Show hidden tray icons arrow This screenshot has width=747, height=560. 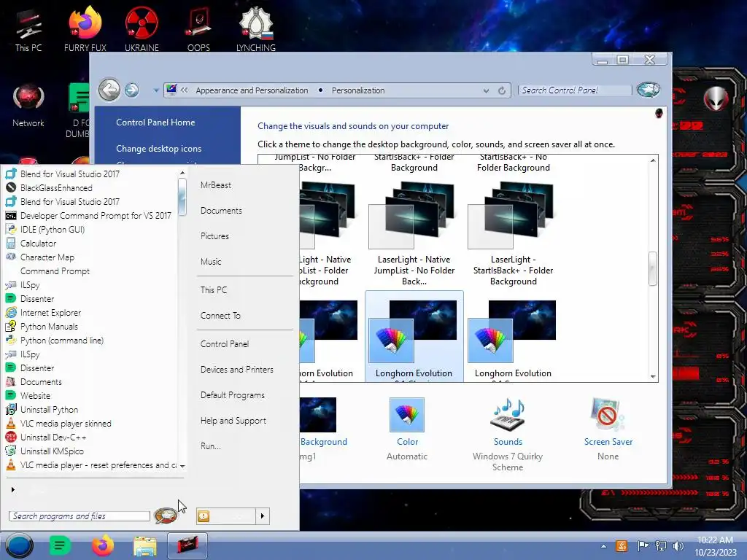[x=603, y=546]
